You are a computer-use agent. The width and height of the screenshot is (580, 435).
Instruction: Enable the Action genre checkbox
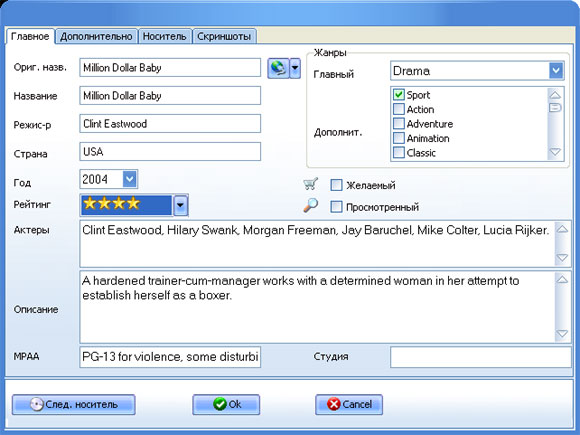point(398,109)
